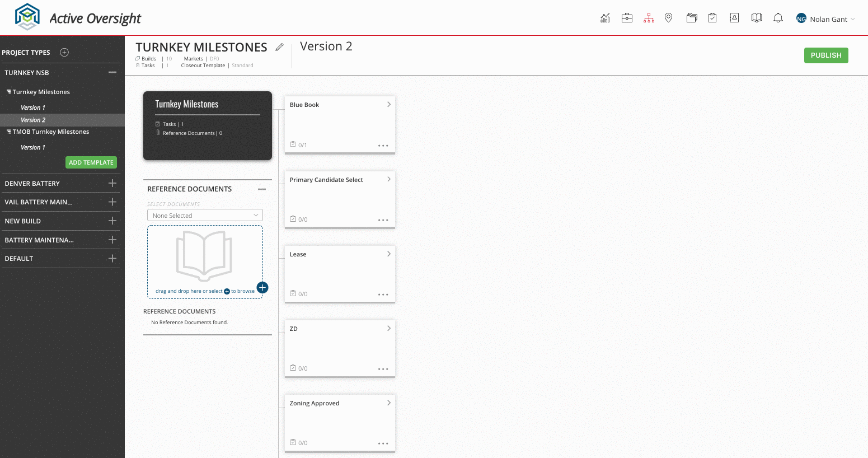
Task: Click the PUBLISH button
Action: pos(826,55)
